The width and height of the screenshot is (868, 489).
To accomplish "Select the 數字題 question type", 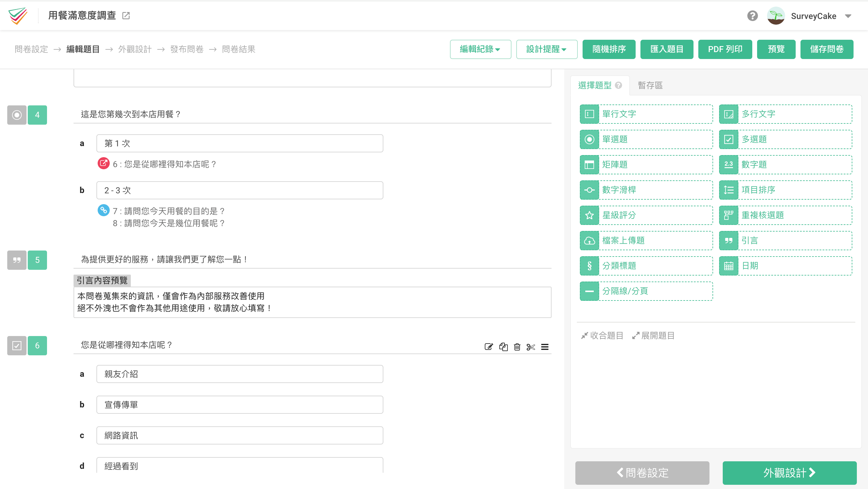I will pos(785,165).
